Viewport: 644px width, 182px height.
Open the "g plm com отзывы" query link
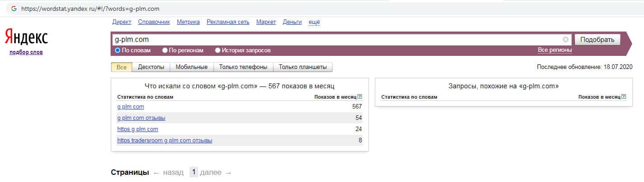coord(141,118)
